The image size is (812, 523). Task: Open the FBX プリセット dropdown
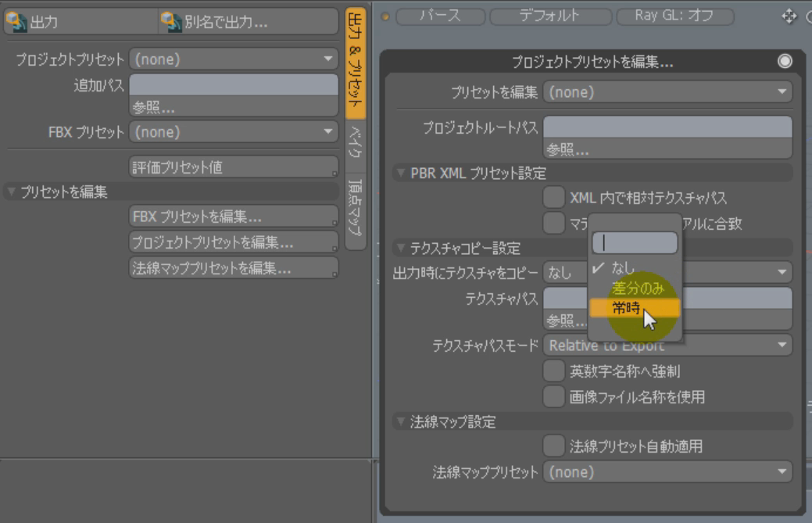(x=233, y=132)
